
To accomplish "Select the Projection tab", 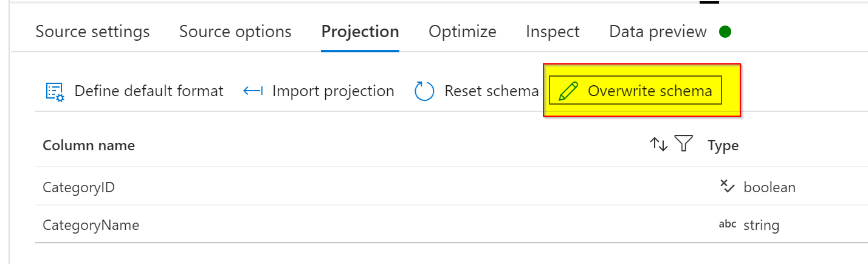I will tap(360, 32).
